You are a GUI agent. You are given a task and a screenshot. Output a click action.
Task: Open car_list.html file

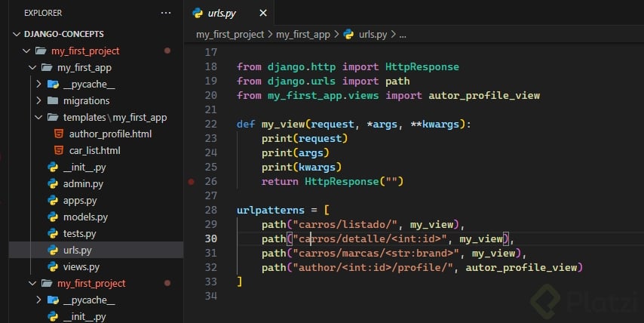point(95,151)
